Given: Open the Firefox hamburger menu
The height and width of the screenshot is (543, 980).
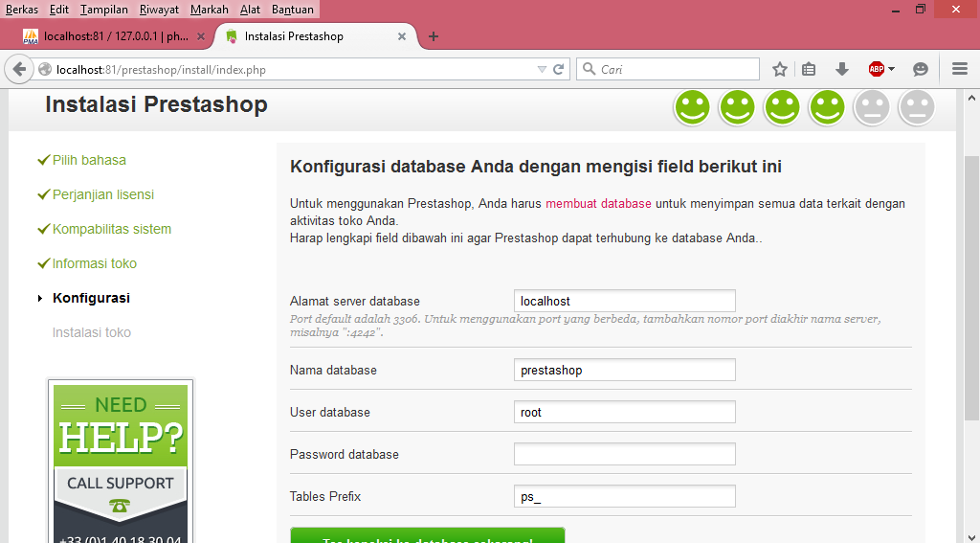Looking at the screenshot, I should [960, 70].
